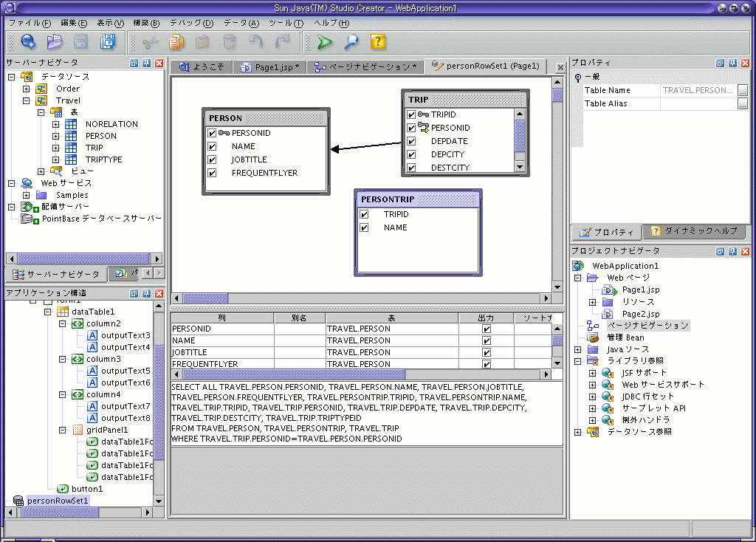Collapse the column2 node in application structure
Image resolution: width=756 pixels, height=542 pixels.
click(x=62, y=323)
